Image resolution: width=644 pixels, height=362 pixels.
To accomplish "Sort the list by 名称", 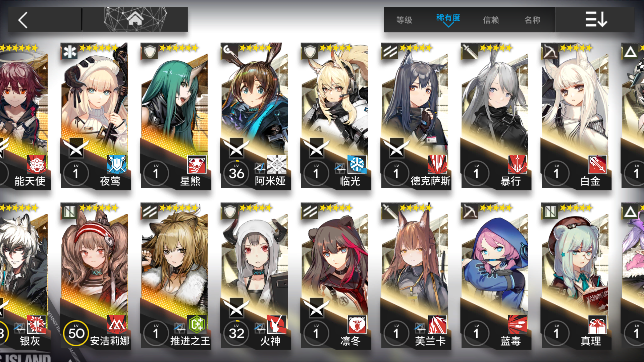I will pyautogui.click(x=533, y=20).
